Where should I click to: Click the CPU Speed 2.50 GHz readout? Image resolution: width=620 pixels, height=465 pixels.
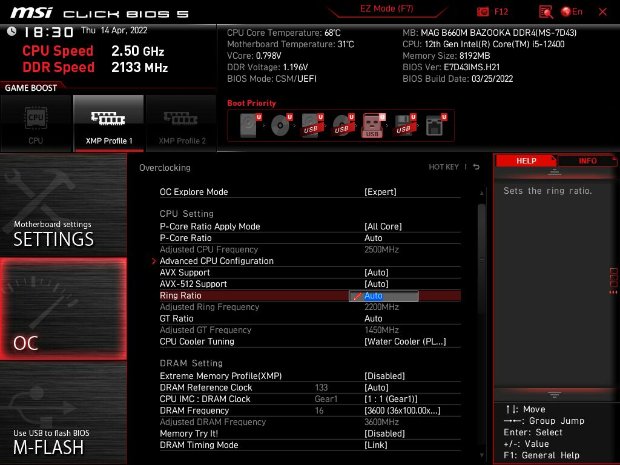coord(93,51)
